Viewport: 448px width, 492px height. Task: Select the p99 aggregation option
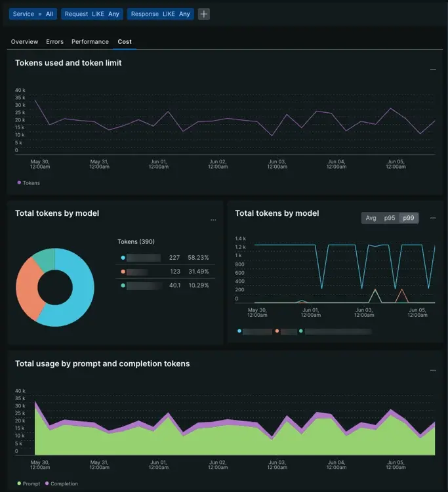pyautogui.click(x=409, y=218)
